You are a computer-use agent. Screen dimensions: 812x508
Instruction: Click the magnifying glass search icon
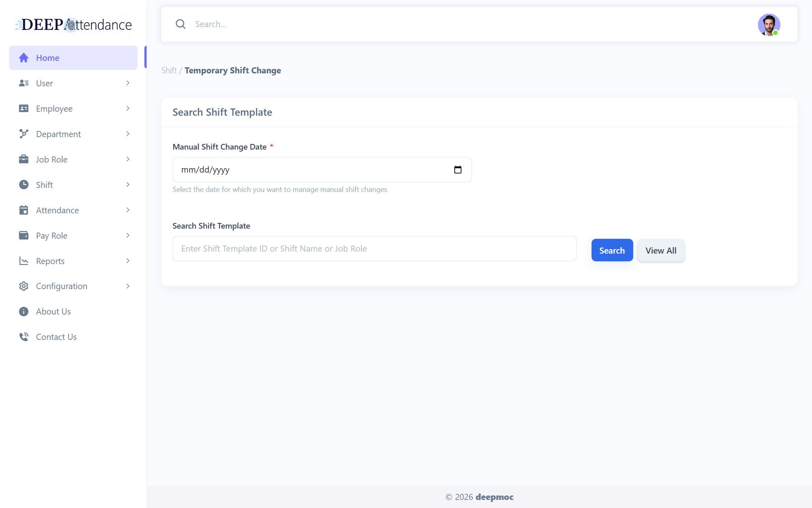180,24
